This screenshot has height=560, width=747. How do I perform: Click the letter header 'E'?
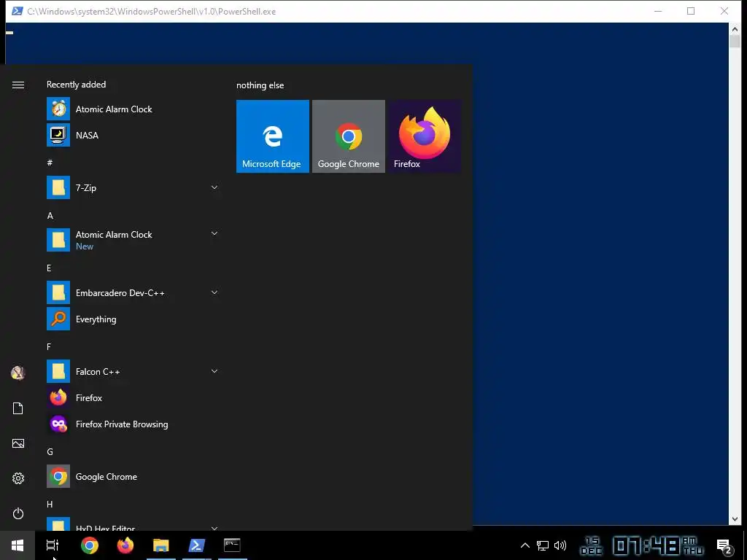(x=49, y=268)
